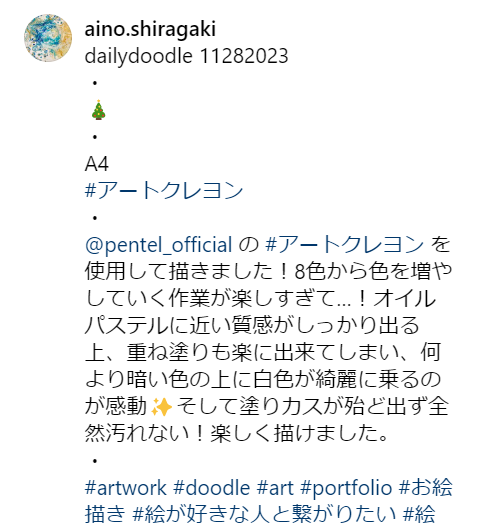Click the line ending 楽しく描けました。
Image resolution: width=477 pixels, height=529 pixels.
pos(236,434)
